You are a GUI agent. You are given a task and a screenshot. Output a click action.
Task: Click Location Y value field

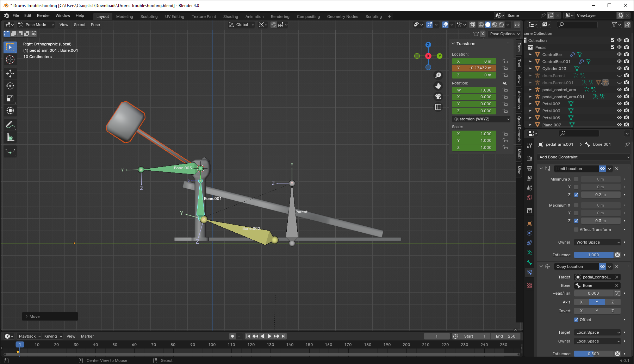pyautogui.click(x=474, y=68)
